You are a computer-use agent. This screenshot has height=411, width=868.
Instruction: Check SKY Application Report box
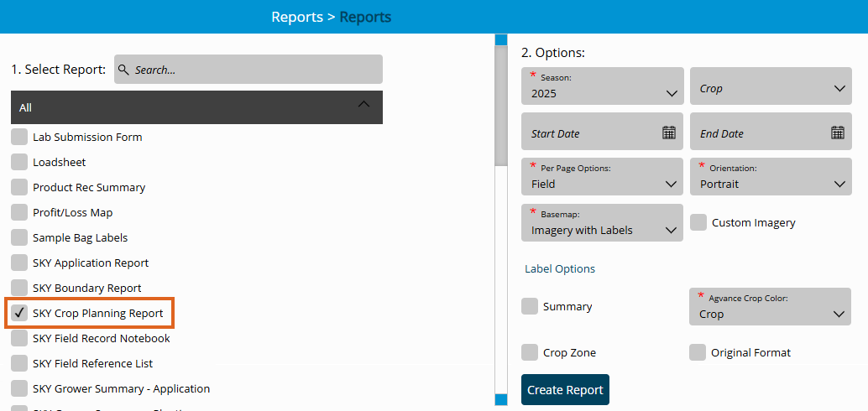pyautogui.click(x=19, y=263)
